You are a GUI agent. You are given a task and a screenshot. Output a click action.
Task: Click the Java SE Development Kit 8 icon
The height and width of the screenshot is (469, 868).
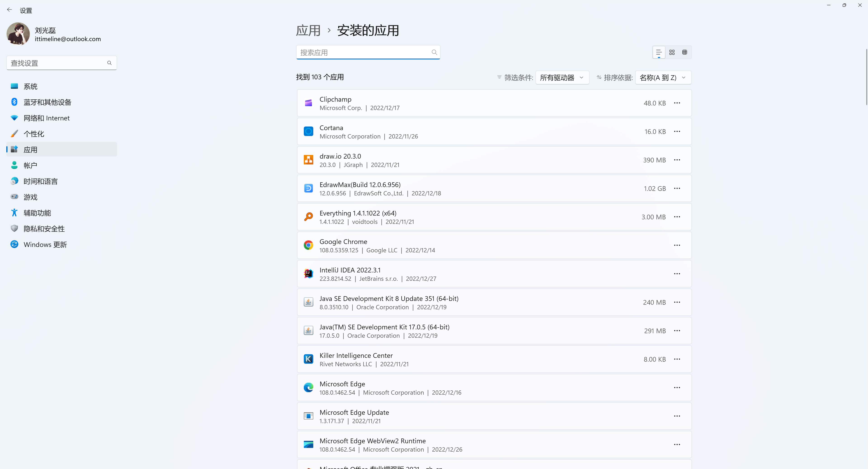pos(308,302)
